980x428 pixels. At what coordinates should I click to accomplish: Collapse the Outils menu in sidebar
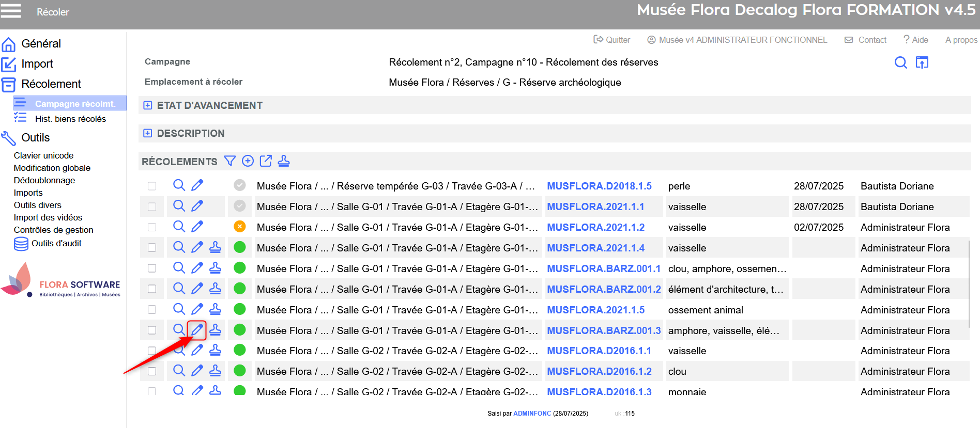[x=35, y=138]
